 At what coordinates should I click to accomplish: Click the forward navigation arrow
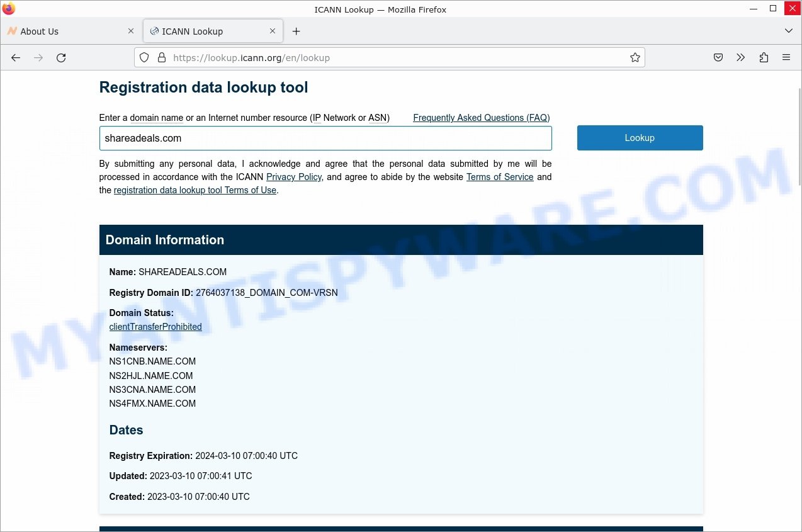pos(38,58)
